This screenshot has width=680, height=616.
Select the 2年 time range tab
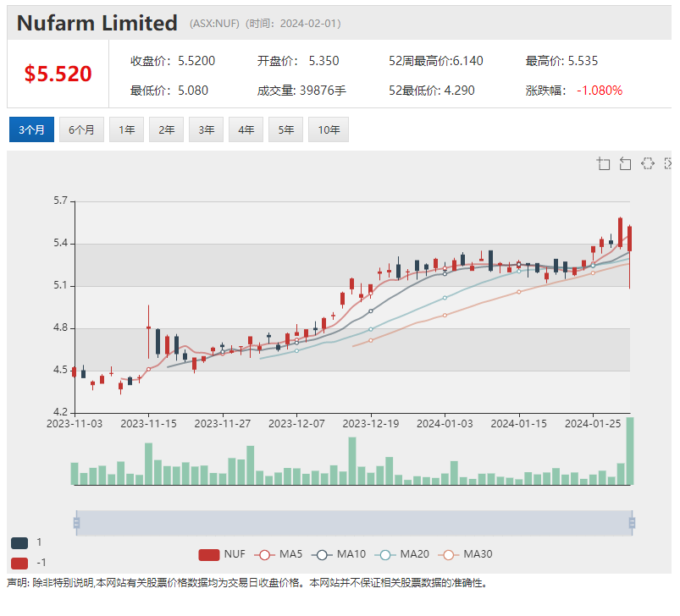point(167,129)
